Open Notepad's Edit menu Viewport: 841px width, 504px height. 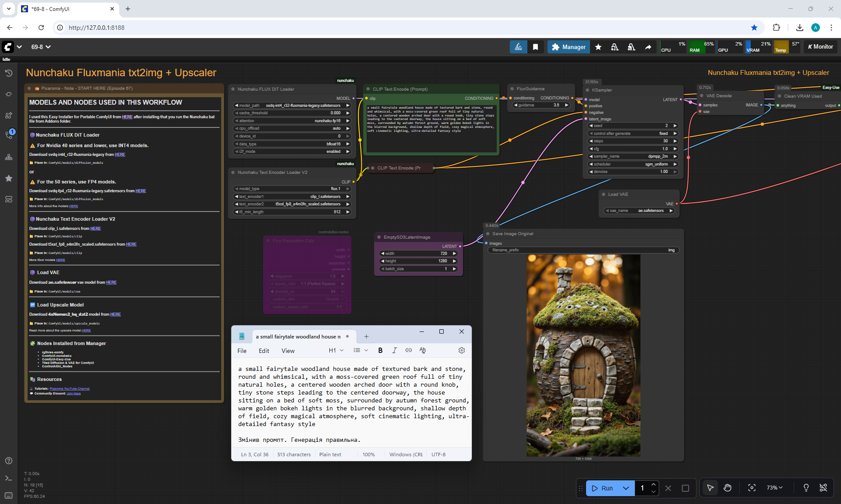pyautogui.click(x=264, y=351)
